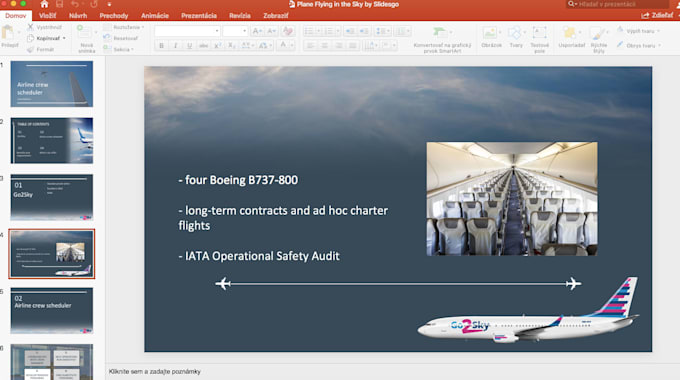
Task: Click Vystrihnúť (Cut) scissors button
Action: click(x=45, y=27)
